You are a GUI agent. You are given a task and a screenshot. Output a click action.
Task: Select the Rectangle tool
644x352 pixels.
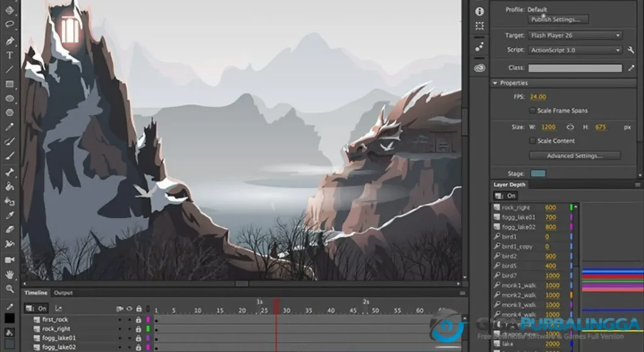[9, 84]
